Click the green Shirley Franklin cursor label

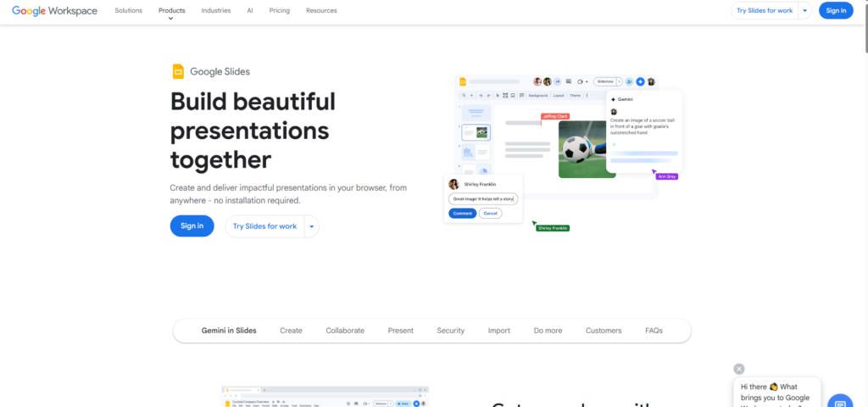[x=553, y=228]
